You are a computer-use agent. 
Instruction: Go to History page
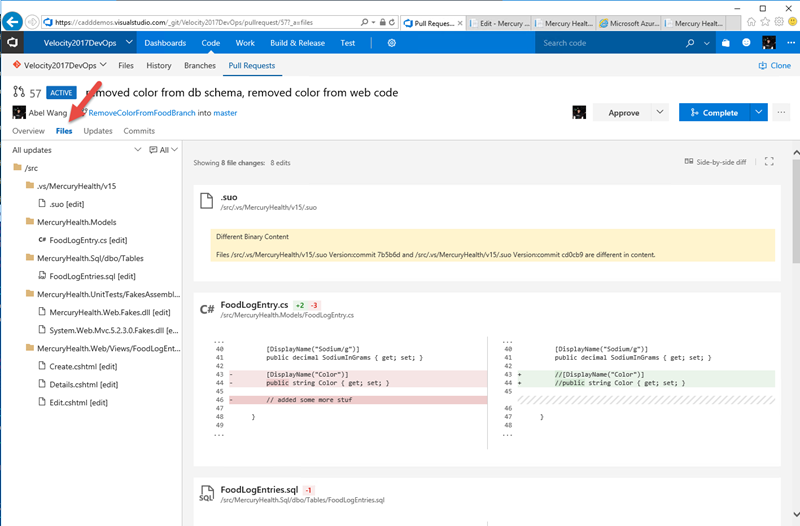(x=159, y=65)
